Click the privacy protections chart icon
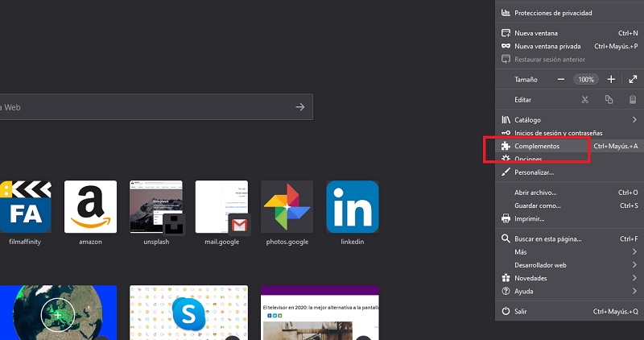The image size is (644, 340). coord(506,13)
